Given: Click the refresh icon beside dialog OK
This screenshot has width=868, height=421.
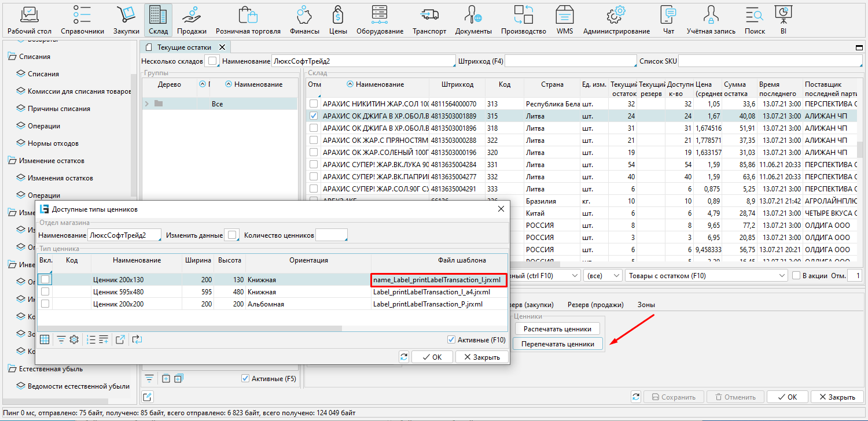Looking at the screenshot, I should (x=404, y=357).
